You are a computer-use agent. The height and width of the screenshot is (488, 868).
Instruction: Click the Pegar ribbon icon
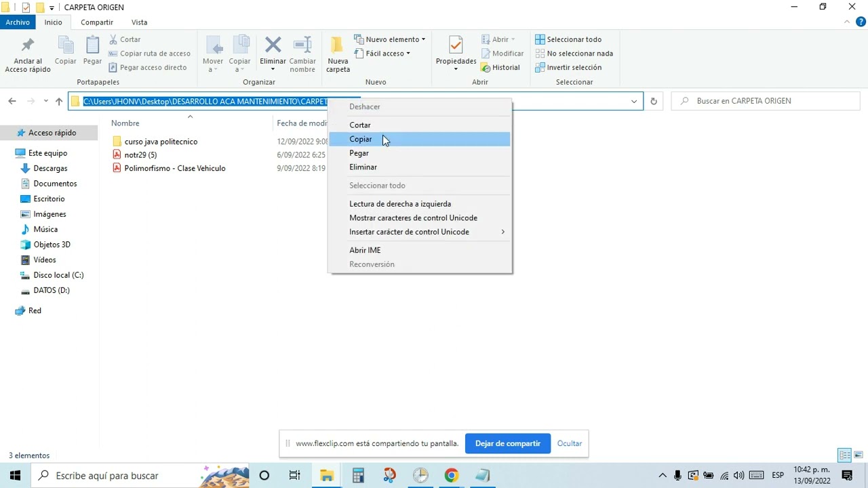pyautogui.click(x=92, y=52)
